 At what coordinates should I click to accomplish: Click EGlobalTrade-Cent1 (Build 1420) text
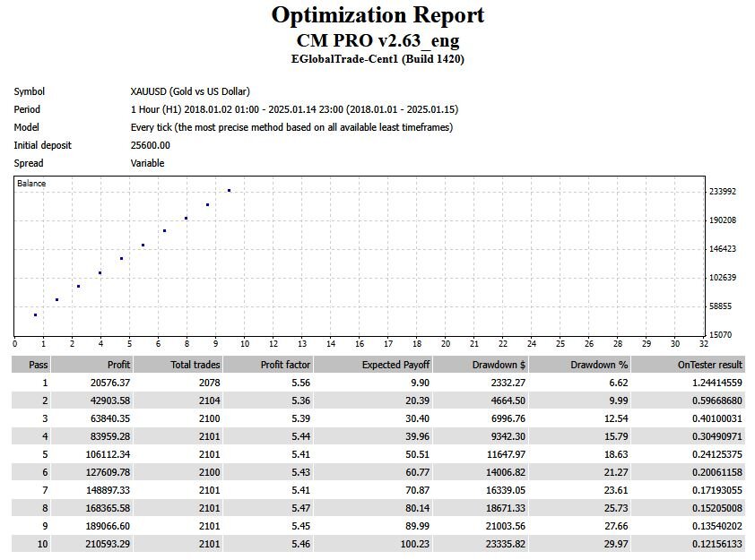377,59
